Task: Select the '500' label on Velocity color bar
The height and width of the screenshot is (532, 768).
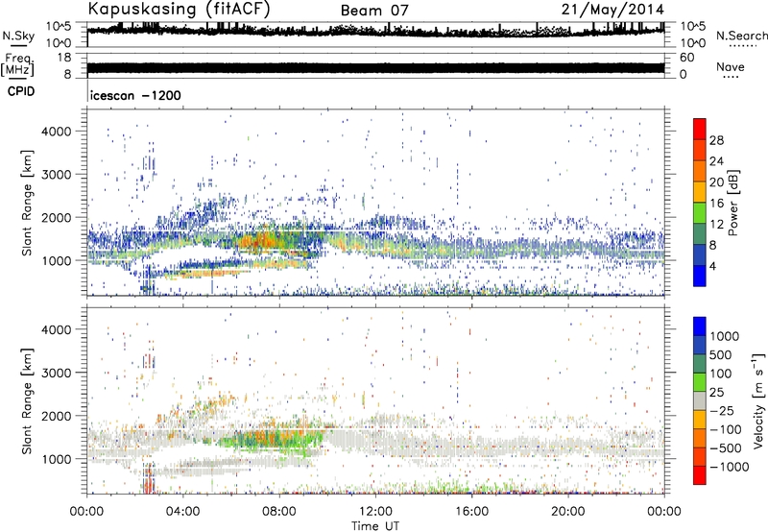Action: tap(721, 354)
